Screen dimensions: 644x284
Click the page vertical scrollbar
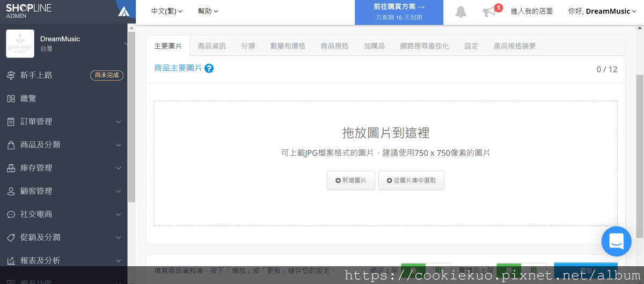pos(640,156)
